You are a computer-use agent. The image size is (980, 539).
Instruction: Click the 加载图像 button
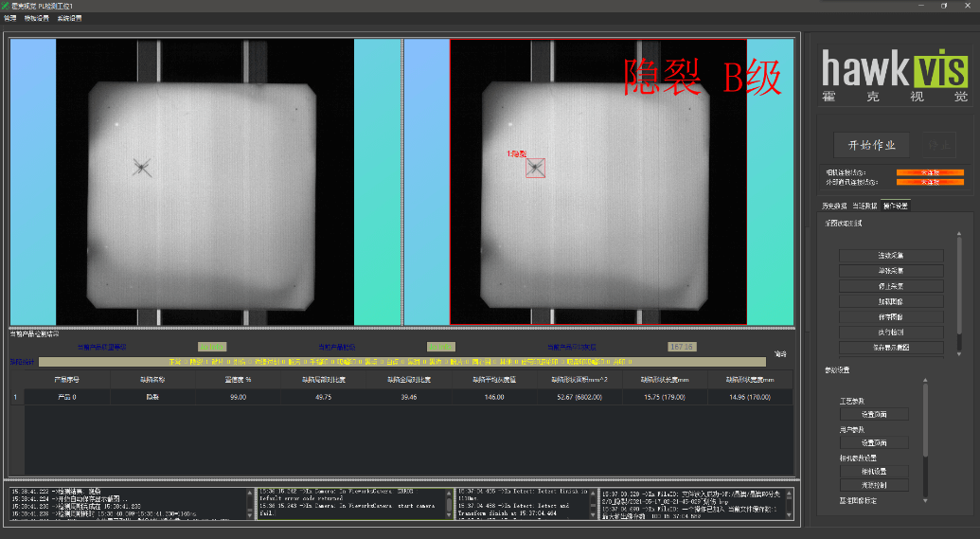[891, 301]
